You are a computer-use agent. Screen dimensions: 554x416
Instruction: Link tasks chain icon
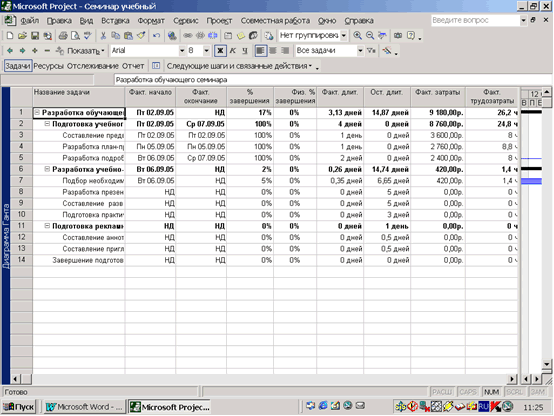pyautogui.click(x=188, y=36)
